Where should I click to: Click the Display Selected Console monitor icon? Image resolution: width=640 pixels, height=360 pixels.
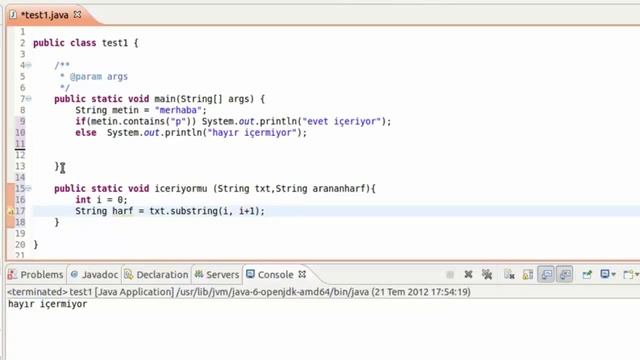tap(605, 274)
